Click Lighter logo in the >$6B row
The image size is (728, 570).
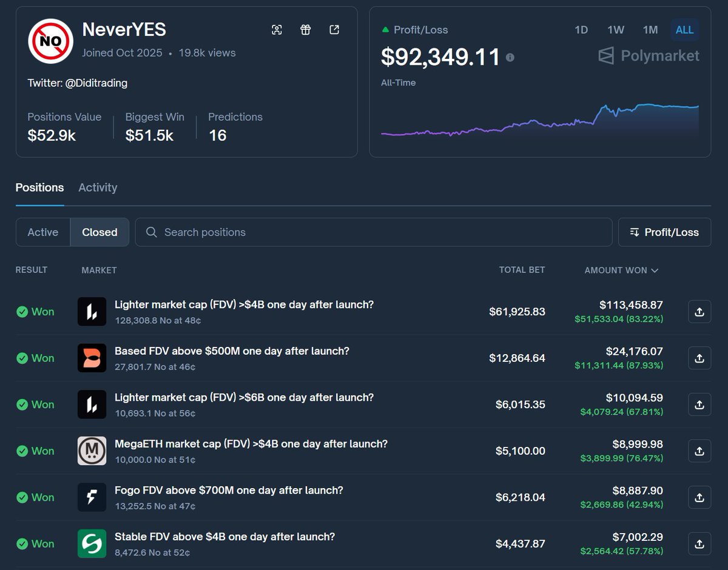pyautogui.click(x=92, y=404)
